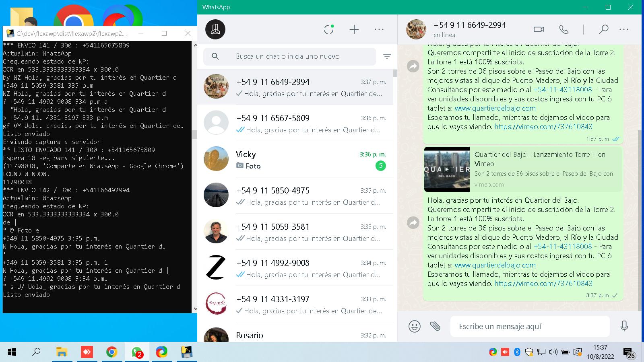This screenshot has width=644, height=362.
Task: Attach a file with the paperclip icon
Action: coord(435,326)
